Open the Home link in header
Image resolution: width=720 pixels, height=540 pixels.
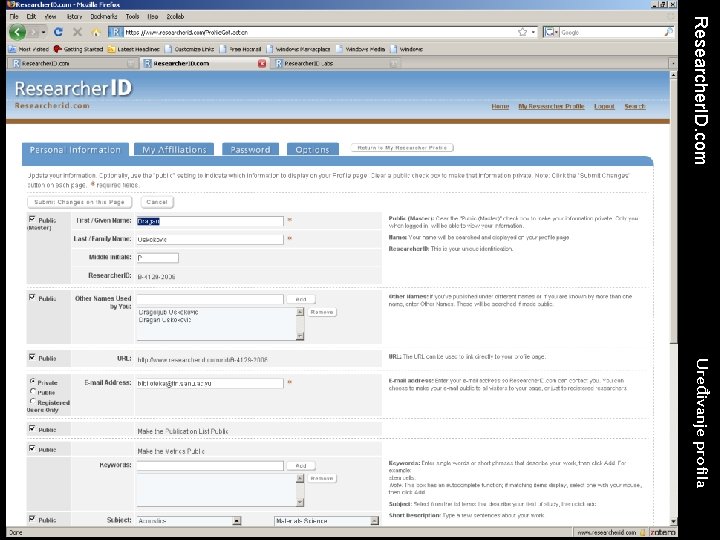coord(500,107)
